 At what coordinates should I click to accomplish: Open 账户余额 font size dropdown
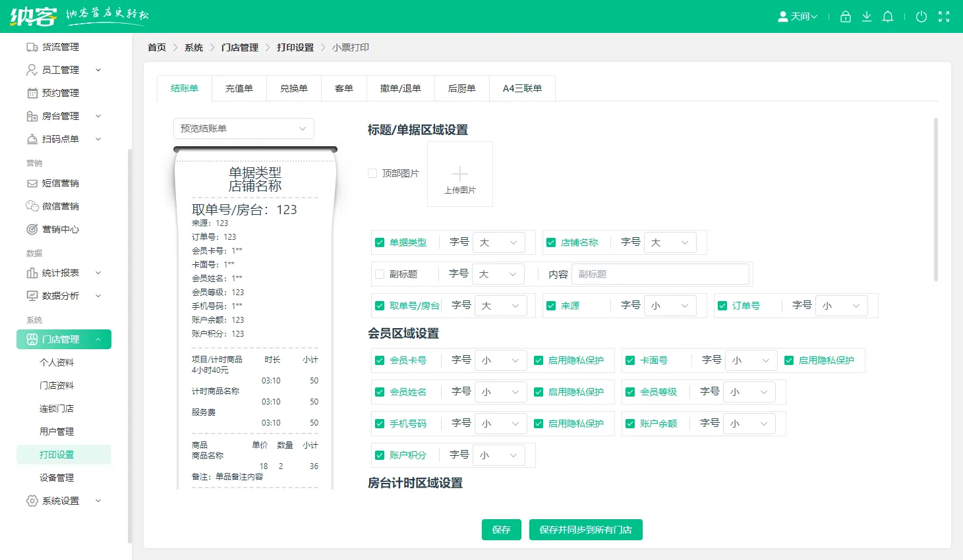pos(749,424)
